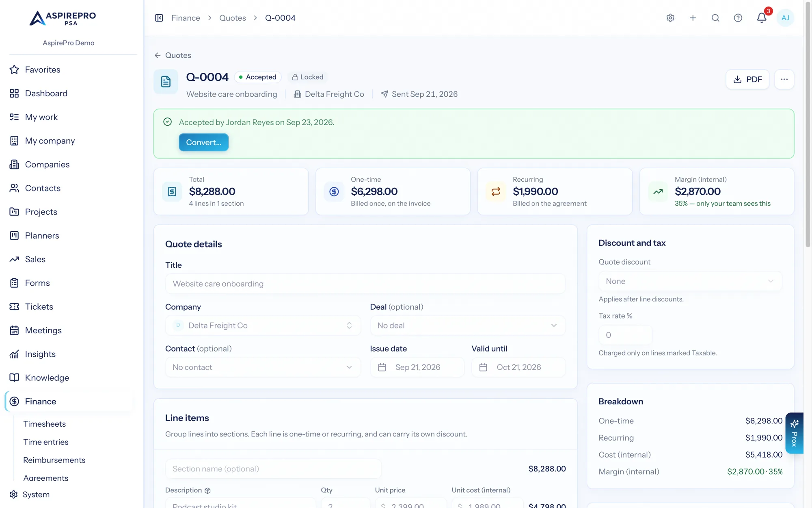Open the Prox assistant side tab
Viewport: 812px width, 508px height.
coord(794,433)
